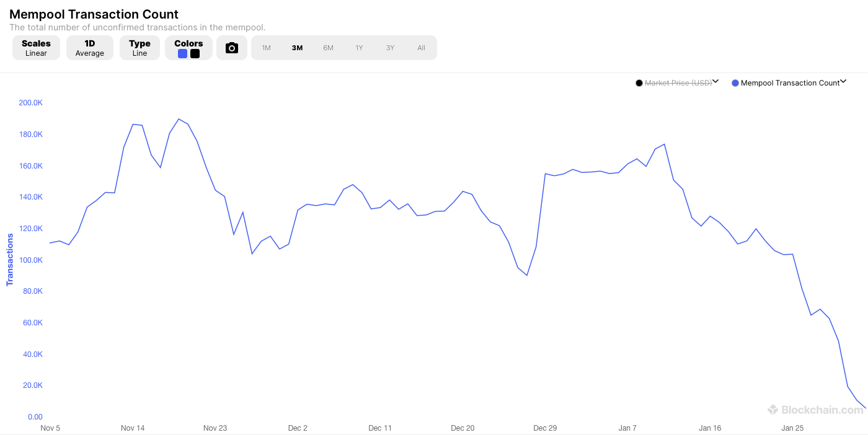Toggle Mempool Transaction Count series visibility
The image size is (868, 435).
click(x=790, y=83)
